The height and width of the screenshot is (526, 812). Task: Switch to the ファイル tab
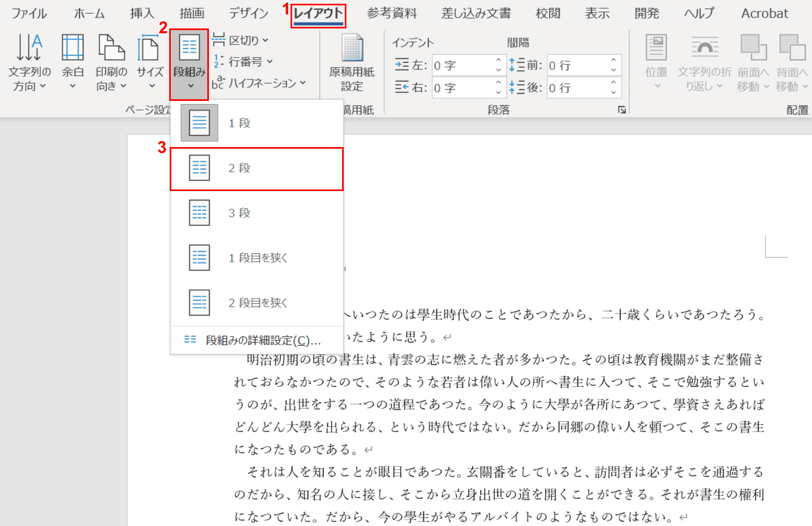pyautogui.click(x=30, y=13)
